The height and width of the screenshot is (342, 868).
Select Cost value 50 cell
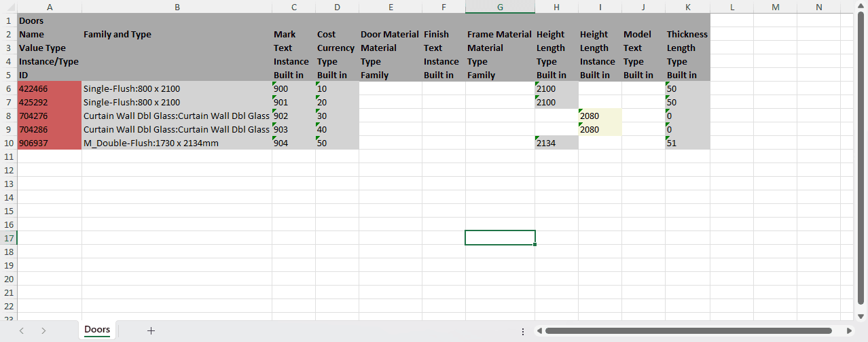337,143
